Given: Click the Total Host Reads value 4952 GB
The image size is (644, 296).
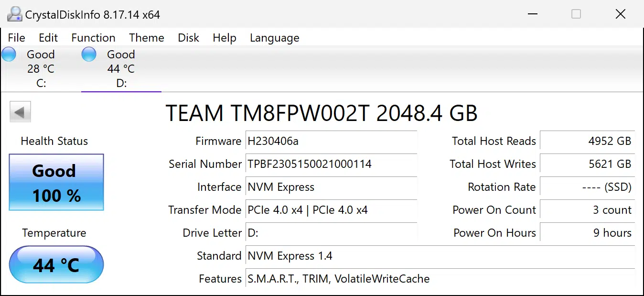Looking at the screenshot, I should pos(587,141).
